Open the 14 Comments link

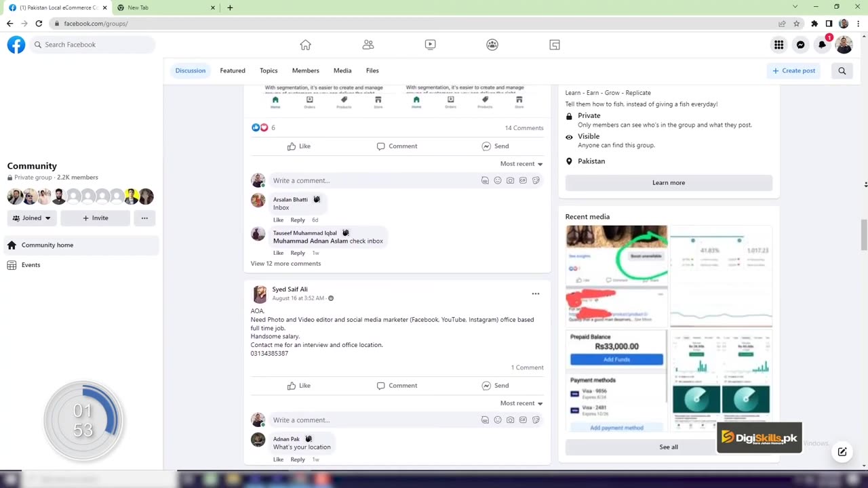coord(524,128)
